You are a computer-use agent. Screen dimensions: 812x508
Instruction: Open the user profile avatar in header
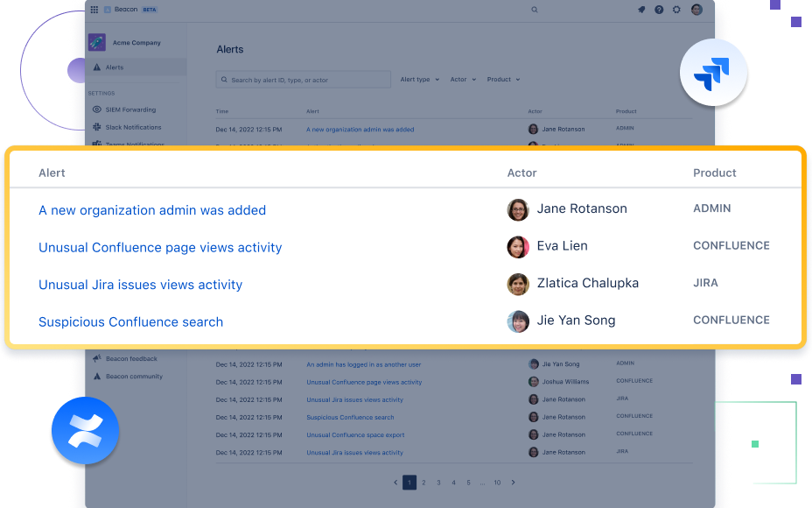point(697,10)
